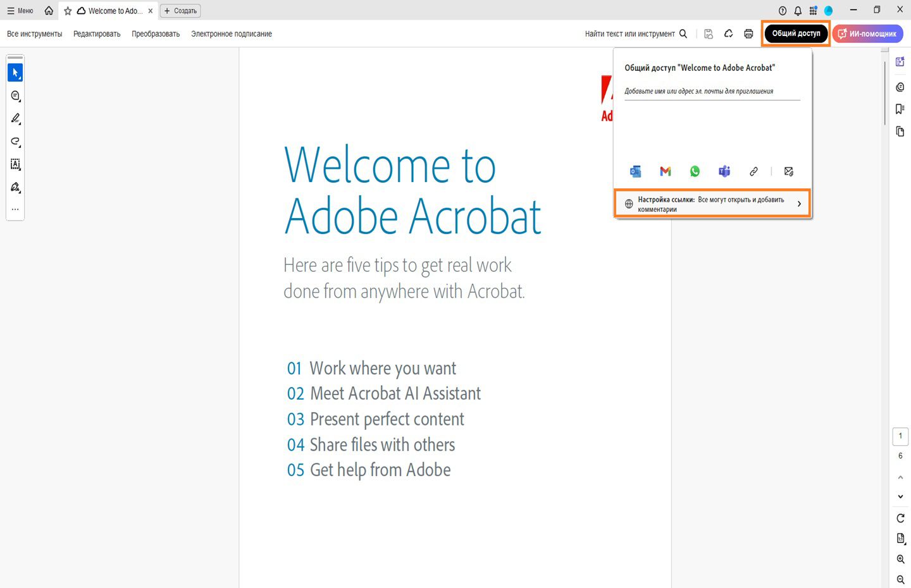Viewport: 911px width, 588px height.
Task: Click the zoom out magnifier icon
Action: click(900, 580)
